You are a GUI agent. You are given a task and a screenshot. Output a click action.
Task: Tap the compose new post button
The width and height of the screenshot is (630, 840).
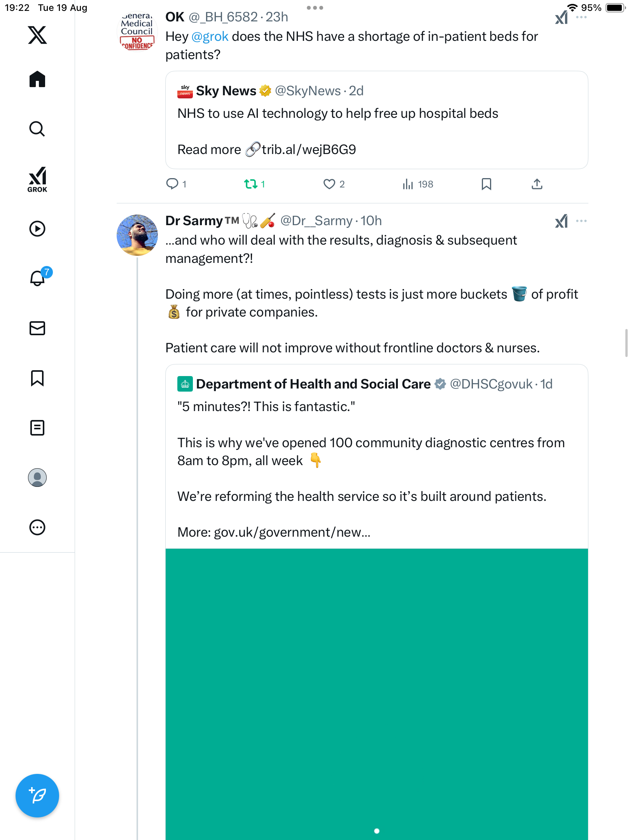[x=37, y=795]
